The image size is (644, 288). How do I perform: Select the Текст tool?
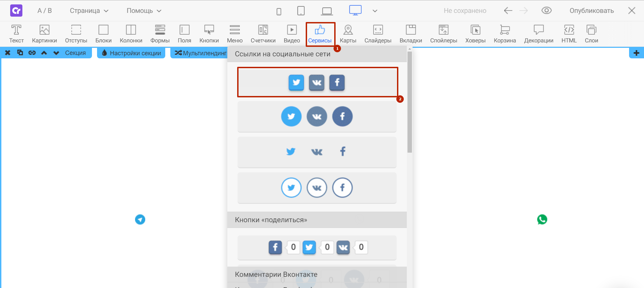[16, 34]
